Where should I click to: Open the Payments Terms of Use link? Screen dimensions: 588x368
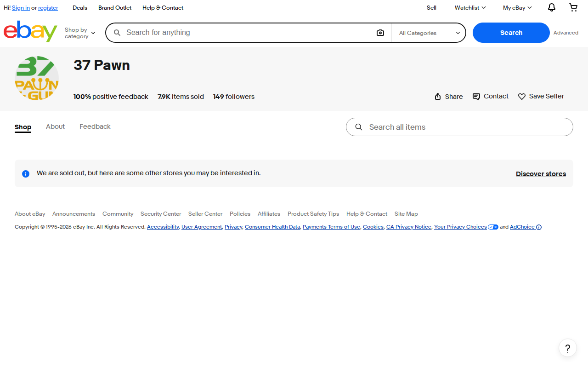pyautogui.click(x=331, y=227)
